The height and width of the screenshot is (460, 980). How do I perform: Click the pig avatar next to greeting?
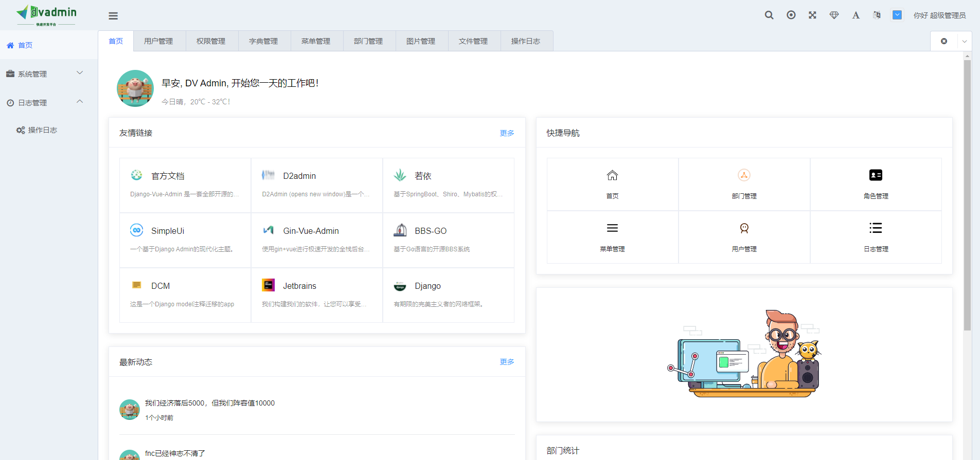point(135,88)
